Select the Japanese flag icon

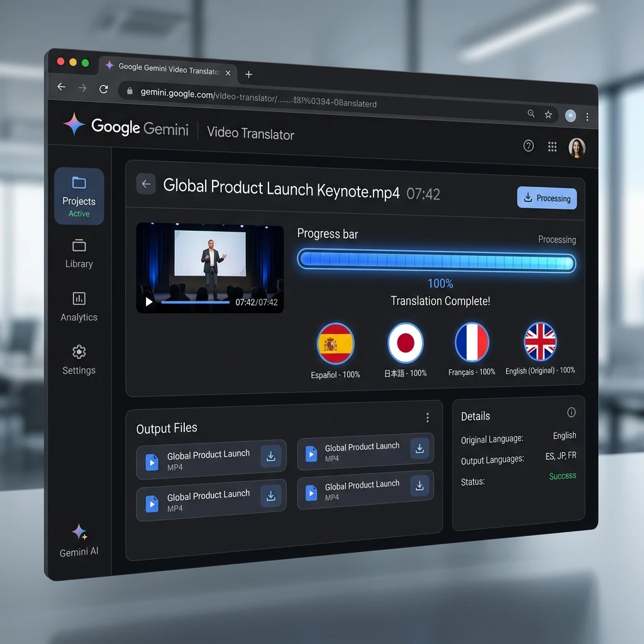point(406,343)
